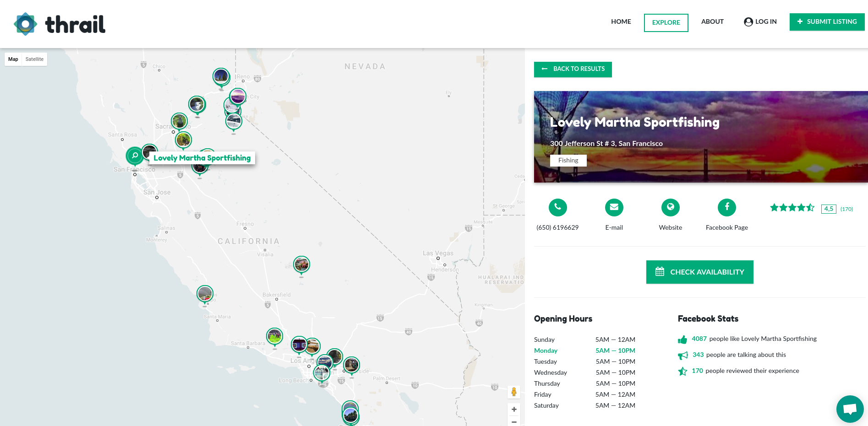Open the (170) reviews count link

click(846, 209)
